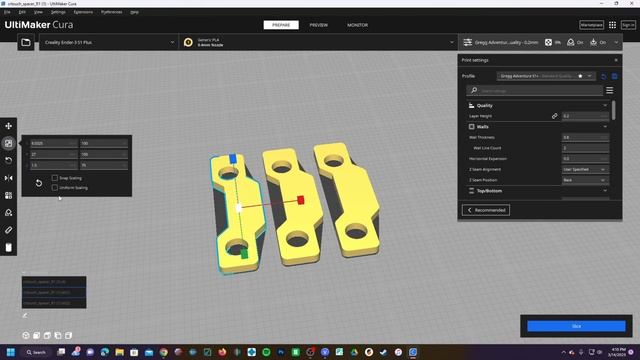Screen dimensions: 640x360
Task: Expand the Top/Bottom settings section
Action: click(605, 191)
